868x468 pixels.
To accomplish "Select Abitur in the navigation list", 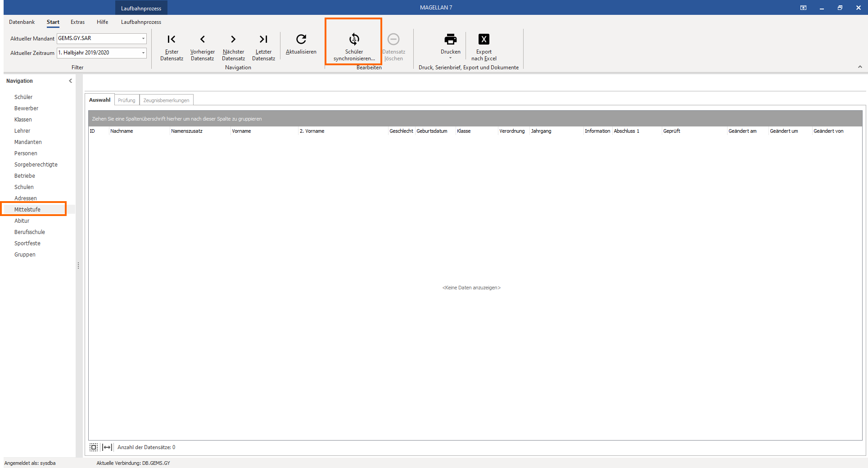I will [22, 221].
